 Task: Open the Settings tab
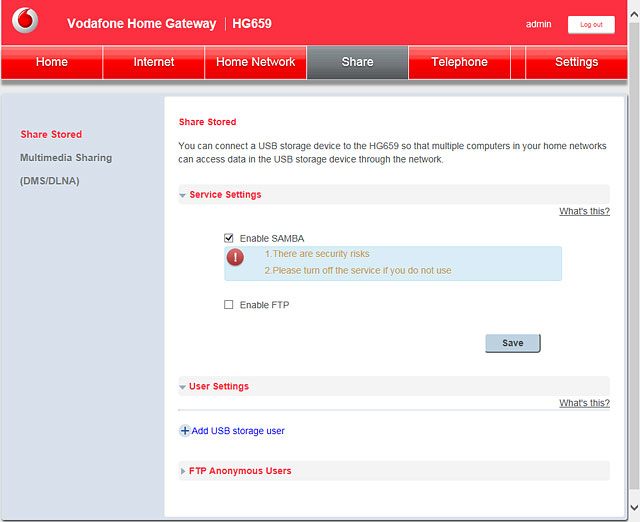[576, 62]
